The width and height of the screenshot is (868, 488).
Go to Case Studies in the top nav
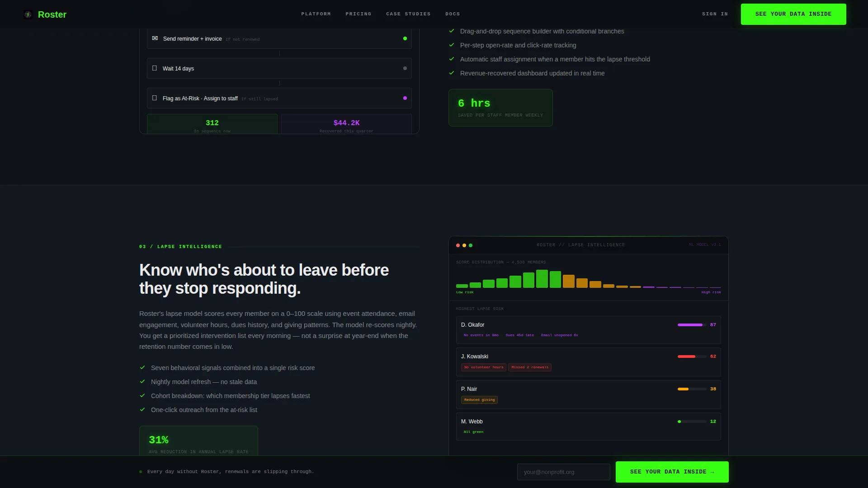tap(408, 14)
